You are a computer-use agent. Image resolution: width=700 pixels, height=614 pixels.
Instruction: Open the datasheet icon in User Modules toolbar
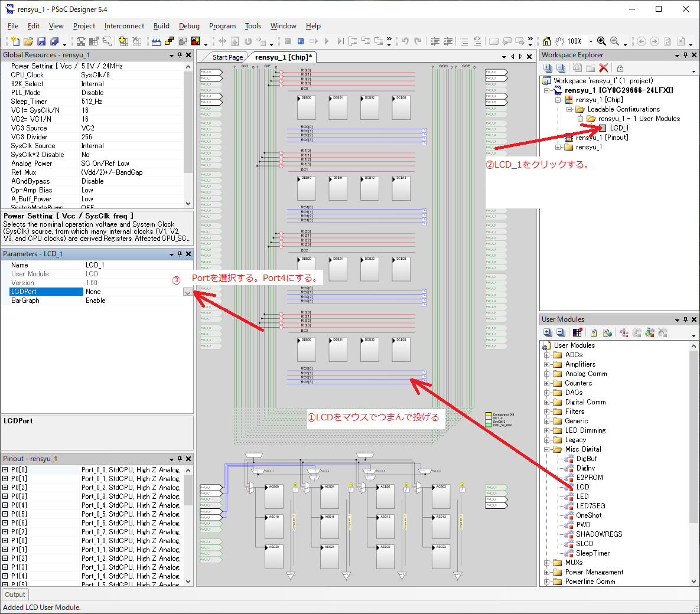click(594, 332)
